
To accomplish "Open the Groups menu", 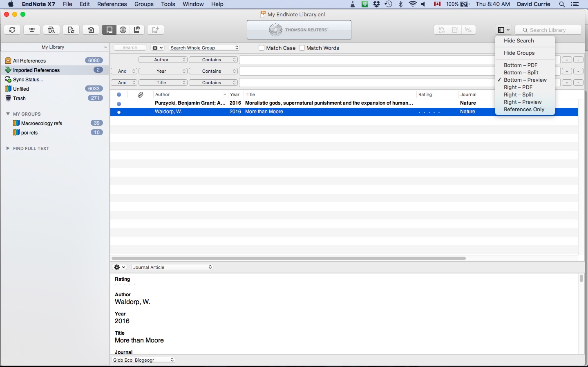I will point(144,4).
